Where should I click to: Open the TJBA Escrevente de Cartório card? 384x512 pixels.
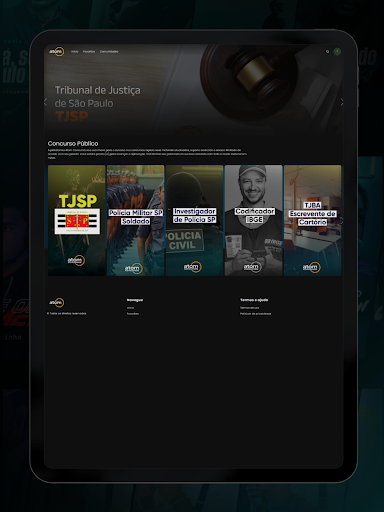(x=312, y=220)
